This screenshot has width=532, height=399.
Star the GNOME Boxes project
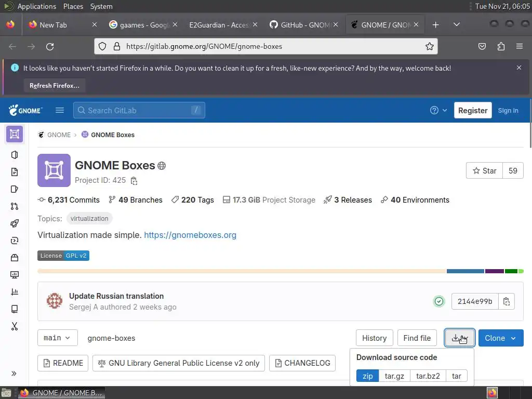click(485, 170)
